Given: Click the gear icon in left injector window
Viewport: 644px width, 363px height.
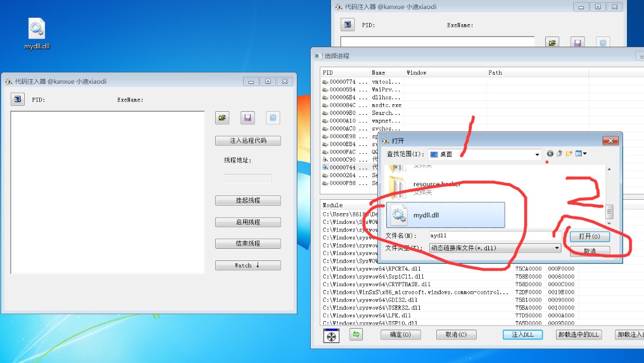Looking at the screenshot, I should tap(273, 118).
